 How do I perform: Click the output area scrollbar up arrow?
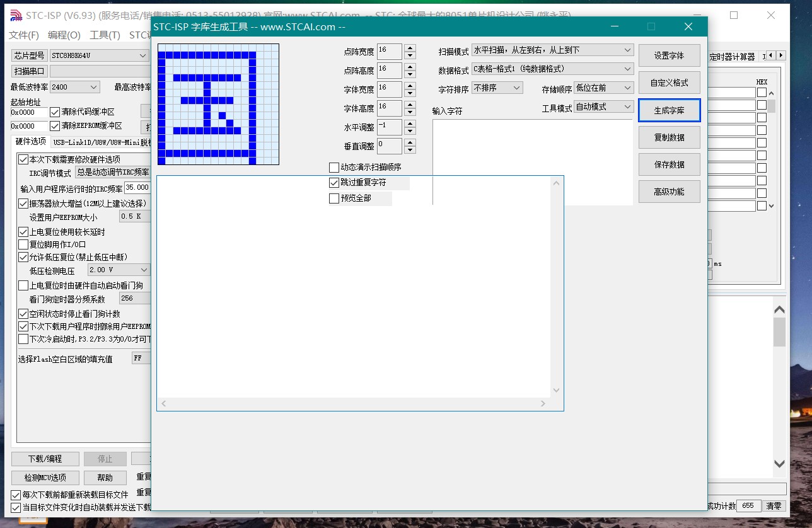point(556,183)
